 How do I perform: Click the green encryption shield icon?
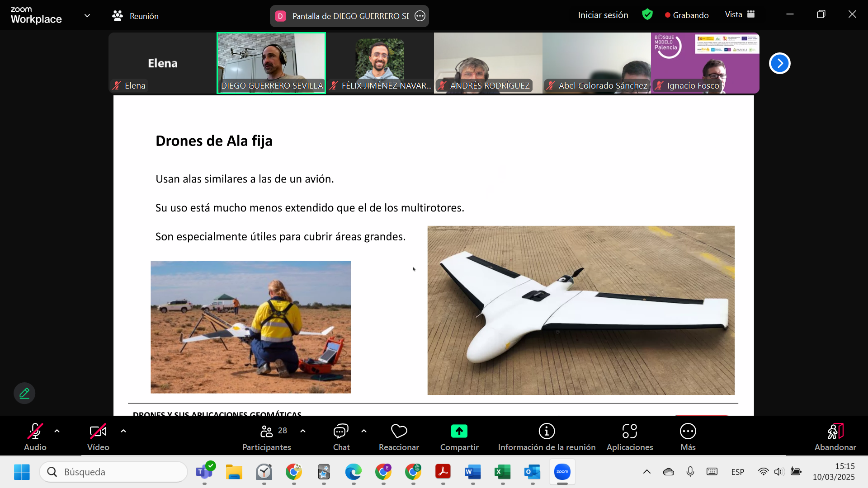pyautogui.click(x=647, y=14)
